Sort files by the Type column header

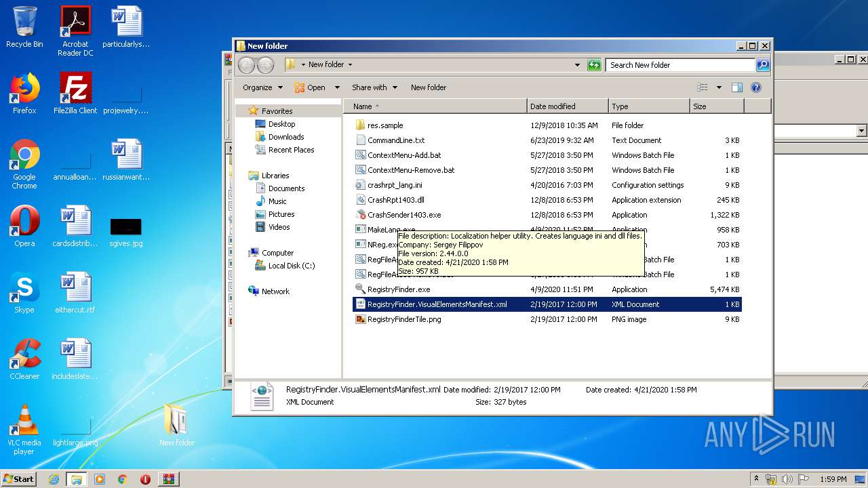[x=649, y=106]
